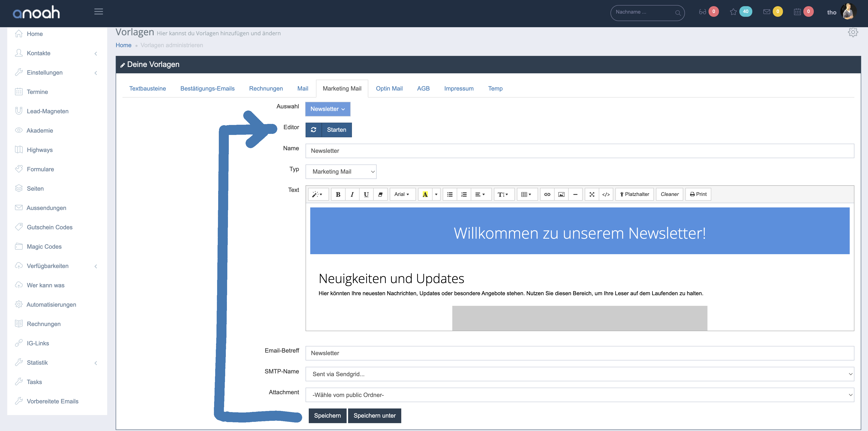Toggle underline formatting

point(366,194)
